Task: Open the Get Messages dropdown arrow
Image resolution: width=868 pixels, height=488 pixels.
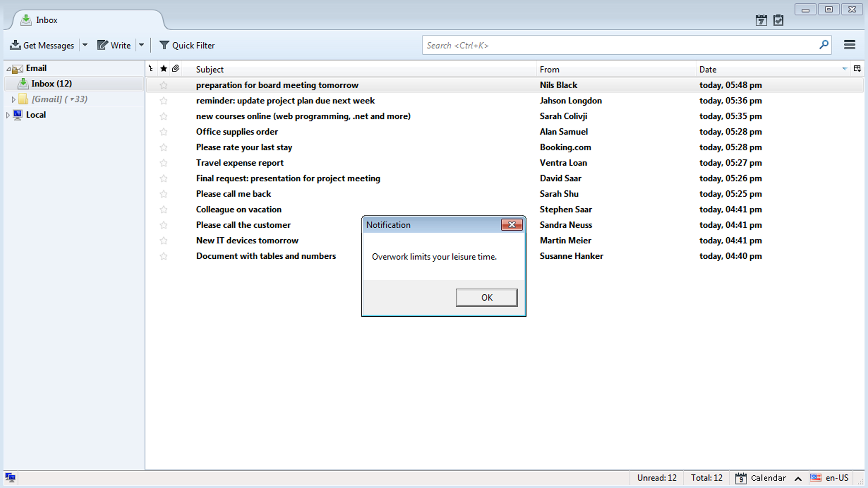Action: click(85, 45)
